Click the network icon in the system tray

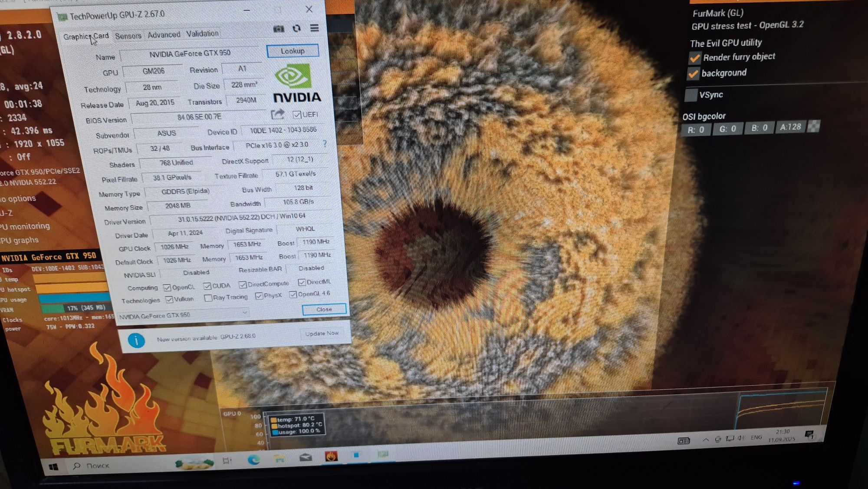click(x=730, y=438)
